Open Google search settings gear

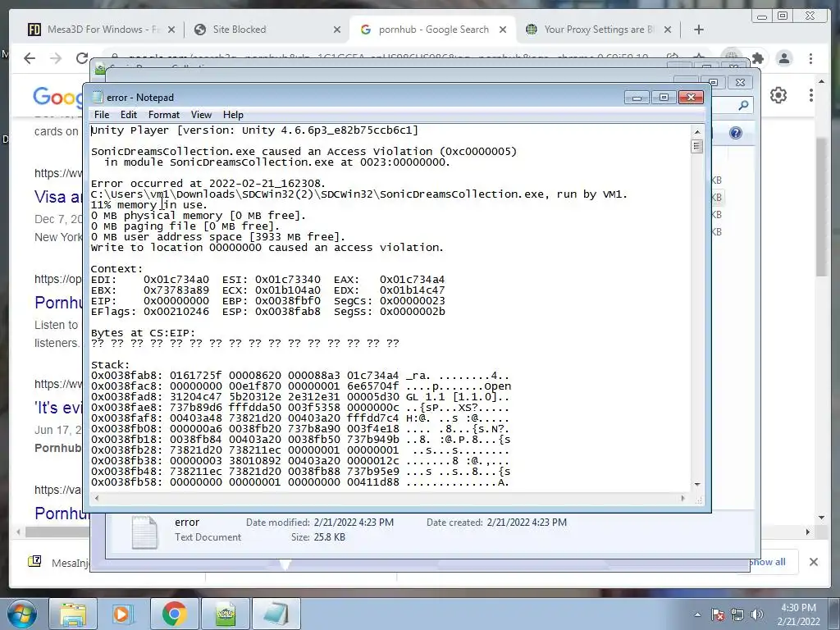778,95
